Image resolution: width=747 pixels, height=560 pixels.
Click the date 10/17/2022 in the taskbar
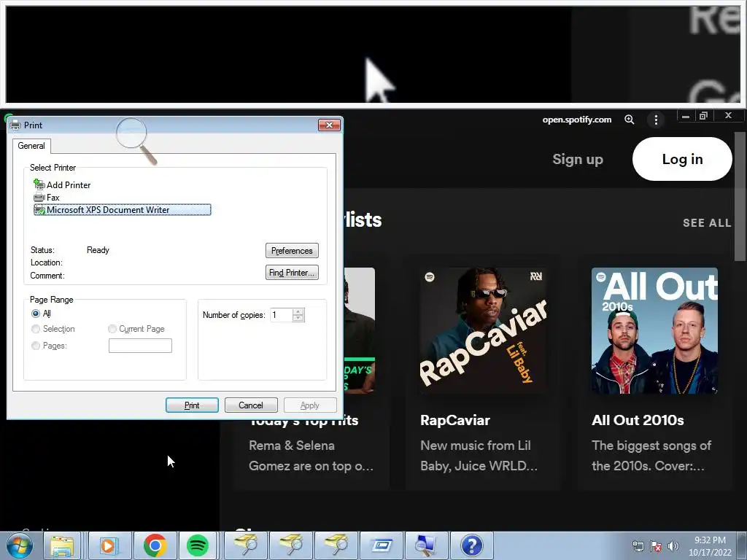pos(710,553)
